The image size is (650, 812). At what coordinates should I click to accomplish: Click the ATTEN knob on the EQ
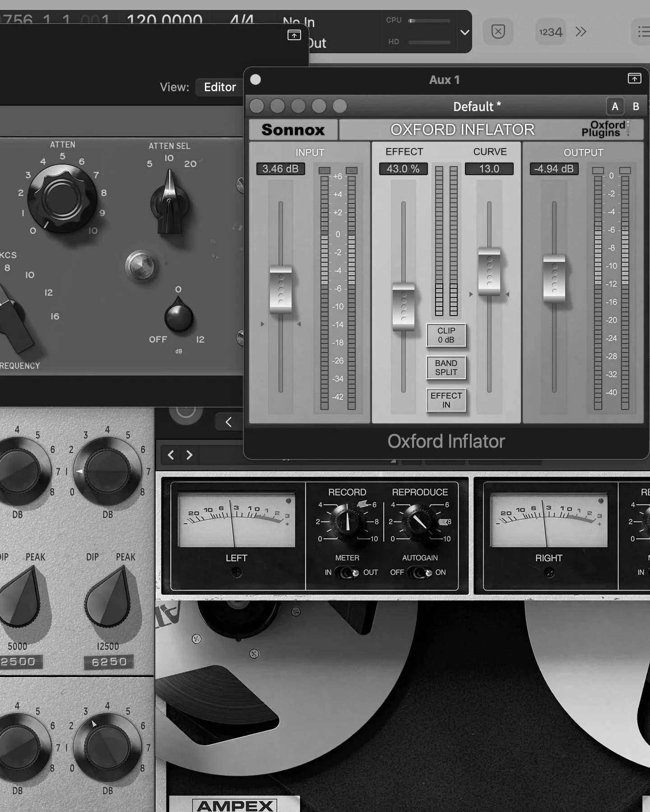(62, 199)
